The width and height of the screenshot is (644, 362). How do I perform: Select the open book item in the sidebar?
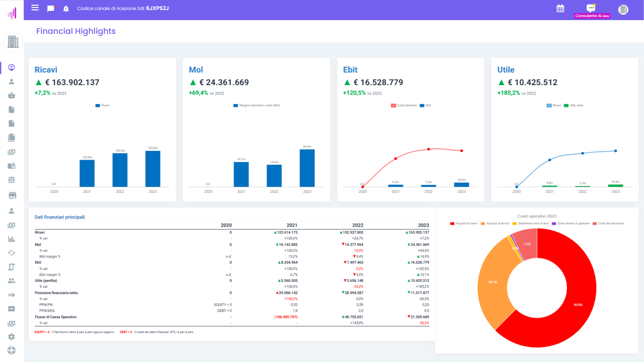click(11, 166)
